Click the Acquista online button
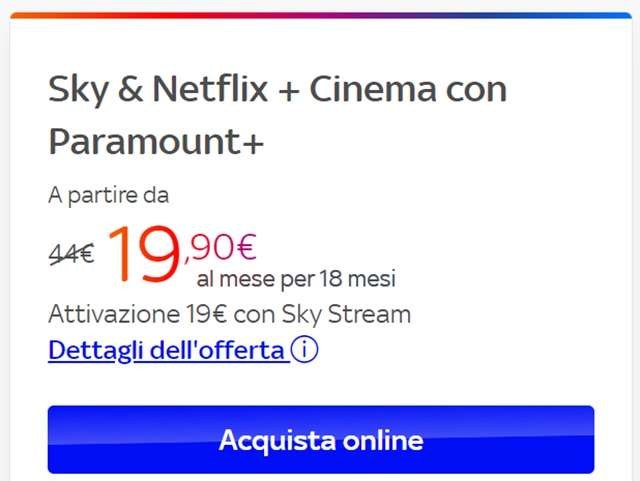Screen dimensions: 640x481 click(x=321, y=440)
